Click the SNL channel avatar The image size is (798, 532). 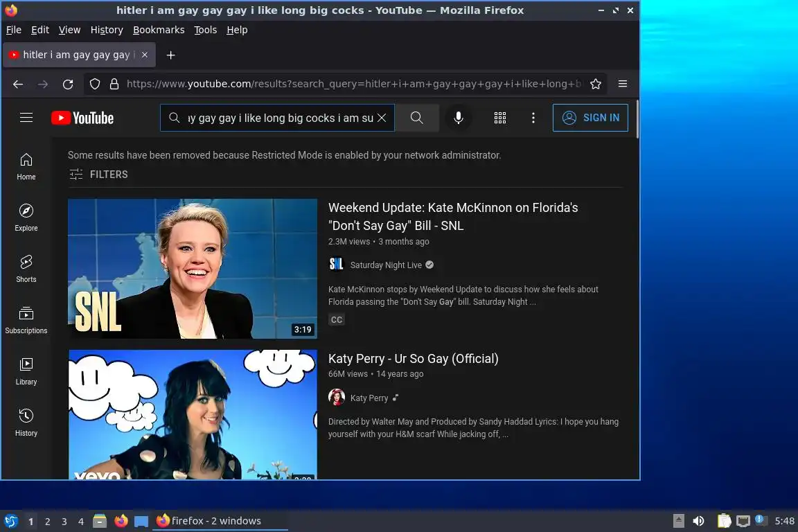[337, 264]
